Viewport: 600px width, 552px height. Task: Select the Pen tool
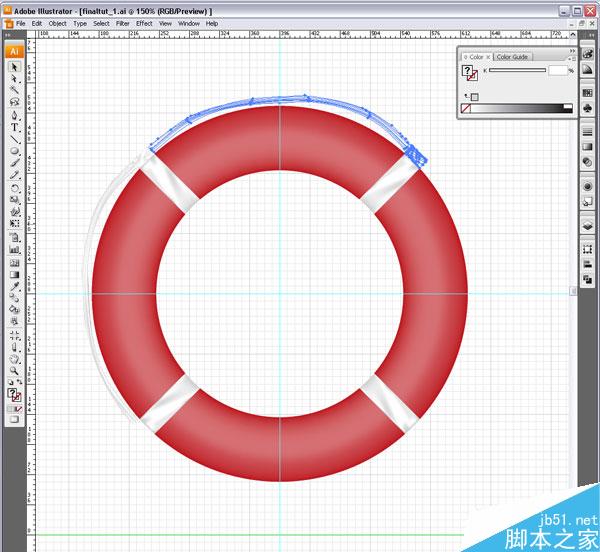pos(14,116)
